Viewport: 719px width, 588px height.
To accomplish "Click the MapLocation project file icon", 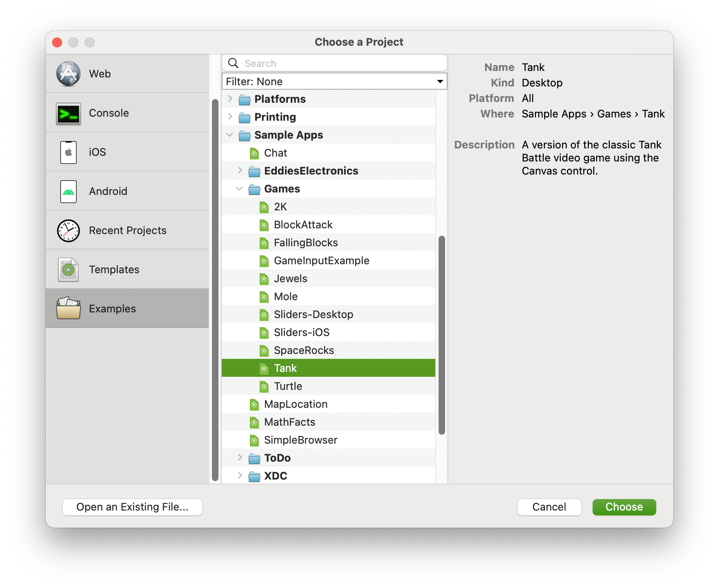I will (x=254, y=405).
